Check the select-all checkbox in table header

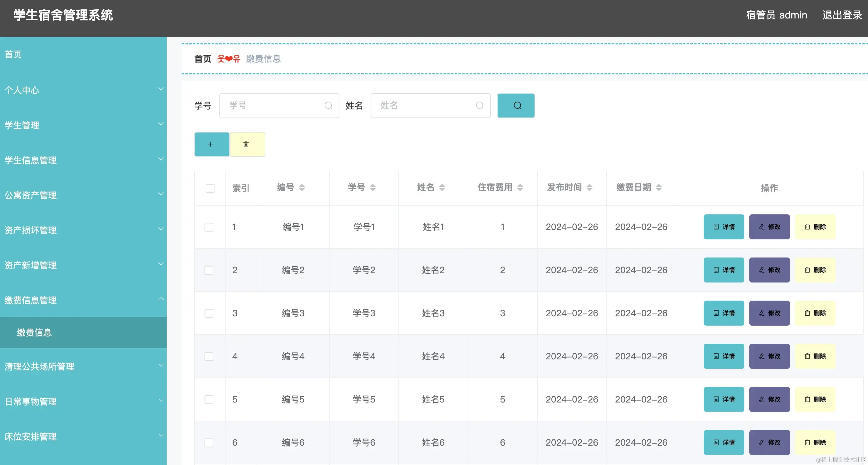click(x=210, y=188)
